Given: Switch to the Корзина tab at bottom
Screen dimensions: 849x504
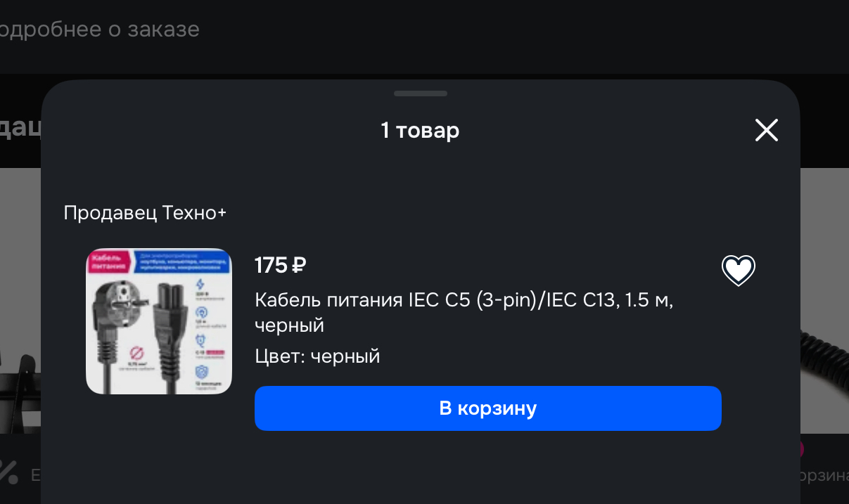Looking at the screenshot, I should click(x=824, y=476).
